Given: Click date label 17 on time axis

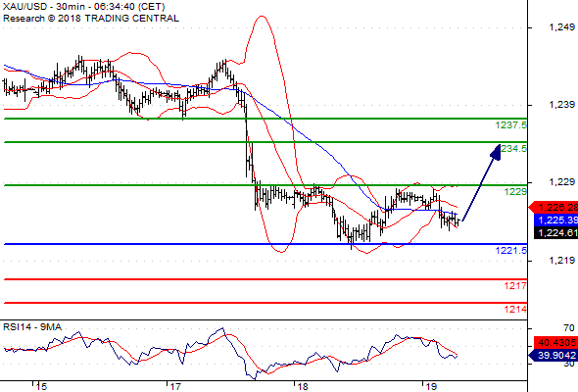Looking at the screenshot, I should click(x=175, y=387).
